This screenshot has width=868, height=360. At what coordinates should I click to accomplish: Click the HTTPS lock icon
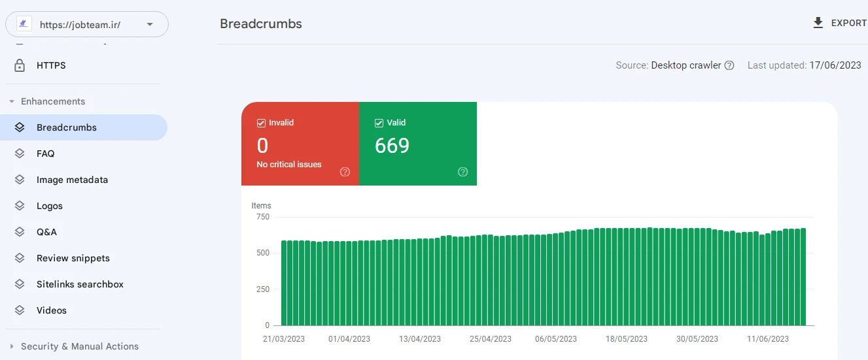pos(20,65)
